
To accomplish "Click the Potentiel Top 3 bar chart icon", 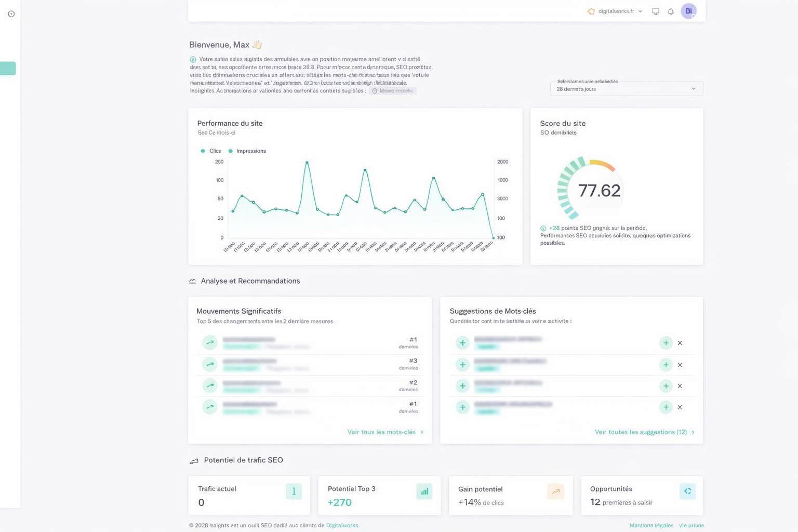I will [x=424, y=491].
